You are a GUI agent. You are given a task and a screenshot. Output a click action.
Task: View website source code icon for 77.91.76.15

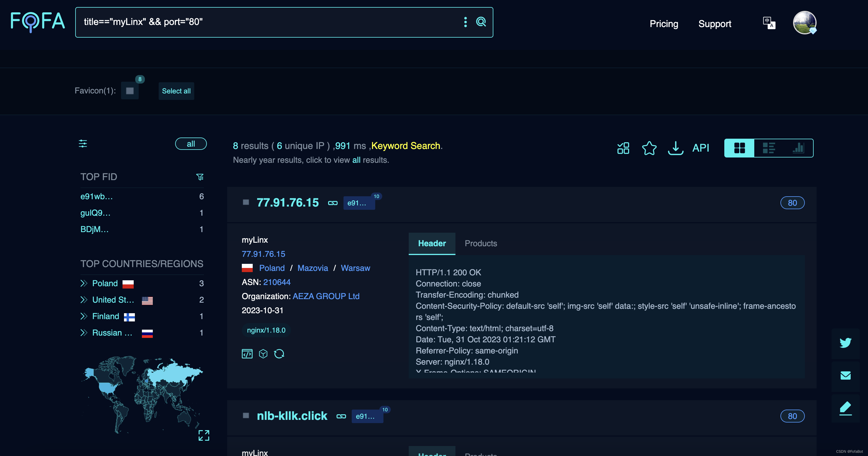point(247,354)
